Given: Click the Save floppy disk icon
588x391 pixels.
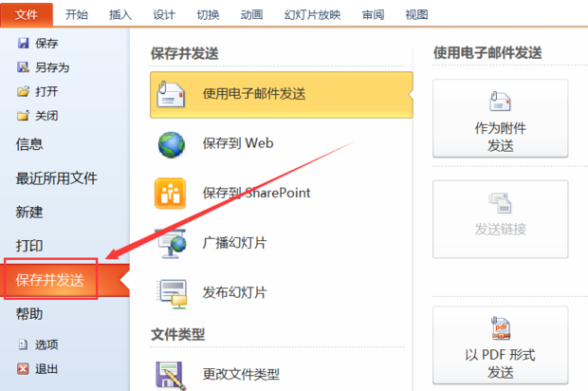Looking at the screenshot, I should coord(24,43).
